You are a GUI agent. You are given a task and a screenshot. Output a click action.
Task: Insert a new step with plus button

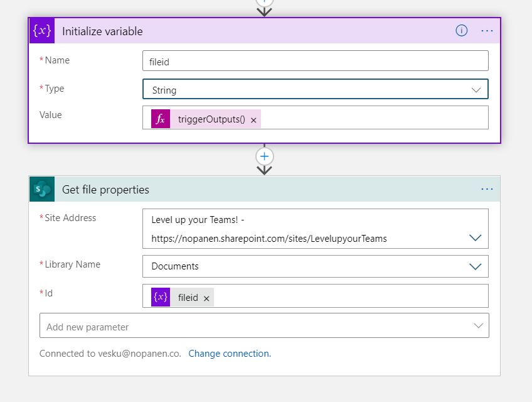[x=264, y=156]
